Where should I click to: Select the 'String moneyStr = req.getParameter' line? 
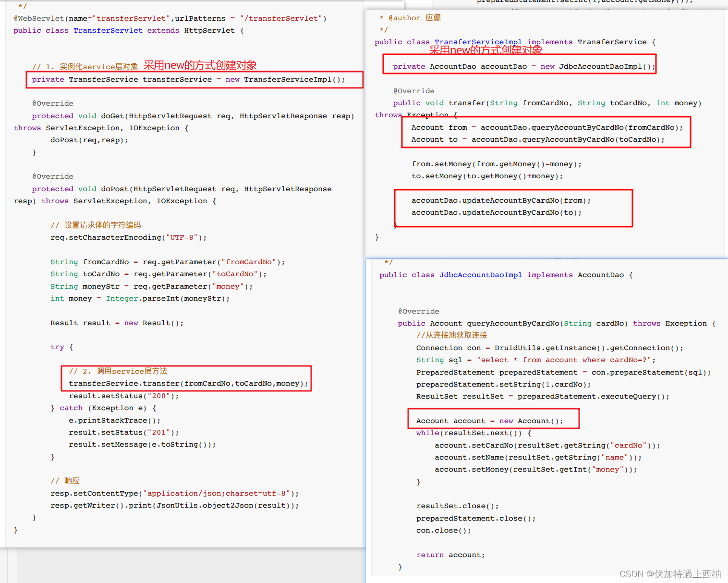tap(152, 286)
